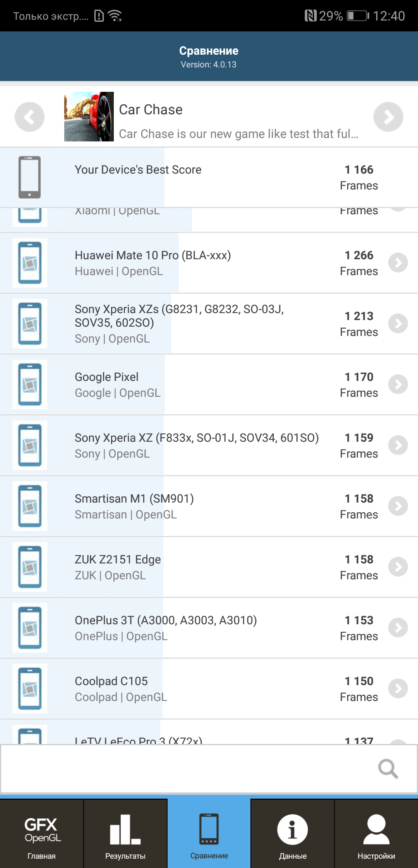Tap the Сравнение header title

pyautogui.click(x=209, y=51)
